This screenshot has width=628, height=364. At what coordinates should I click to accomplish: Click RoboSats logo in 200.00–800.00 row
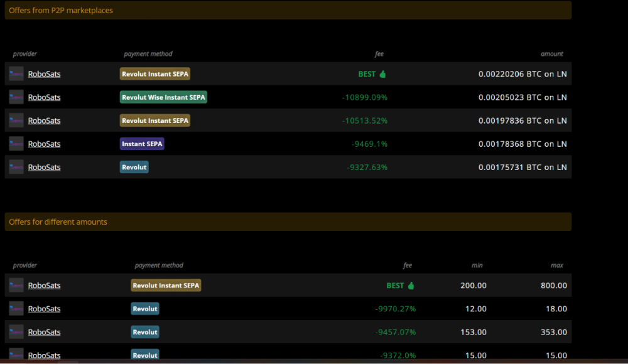point(16,285)
